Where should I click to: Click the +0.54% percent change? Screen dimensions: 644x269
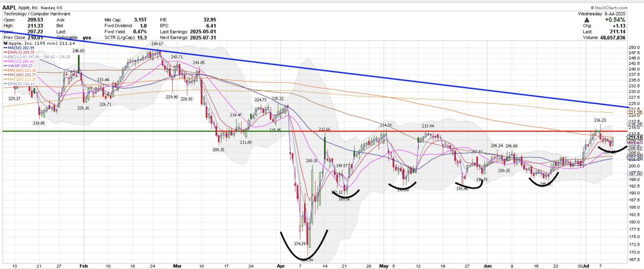(615, 20)
